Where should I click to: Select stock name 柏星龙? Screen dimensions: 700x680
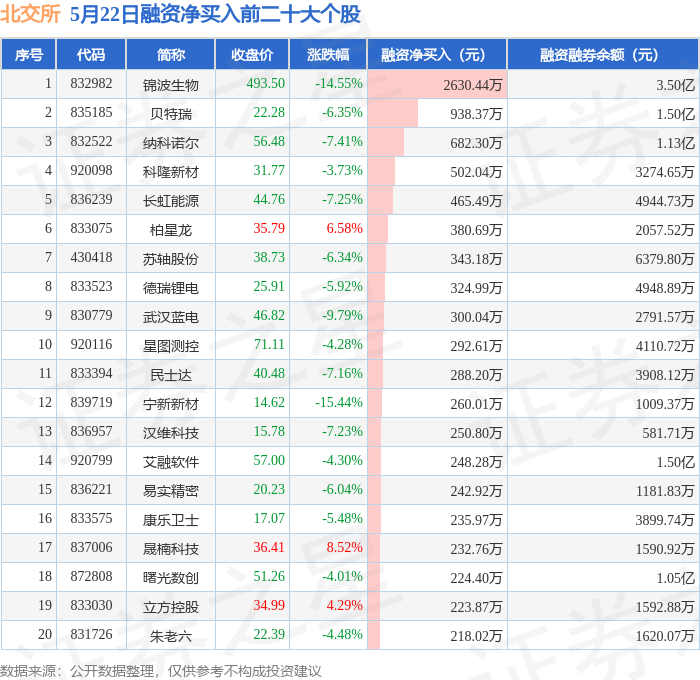click(171, 230)
